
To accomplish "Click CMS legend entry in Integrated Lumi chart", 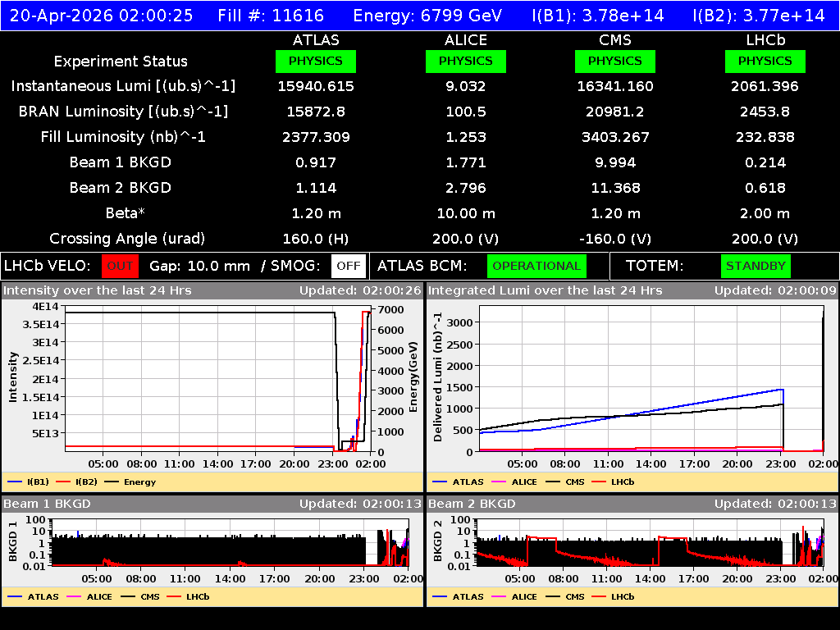I will pos(565,482).
